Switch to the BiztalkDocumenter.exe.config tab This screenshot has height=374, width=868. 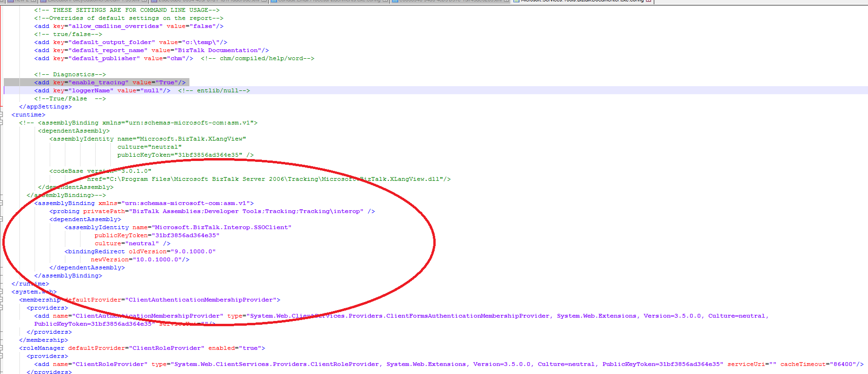(582, 1)
